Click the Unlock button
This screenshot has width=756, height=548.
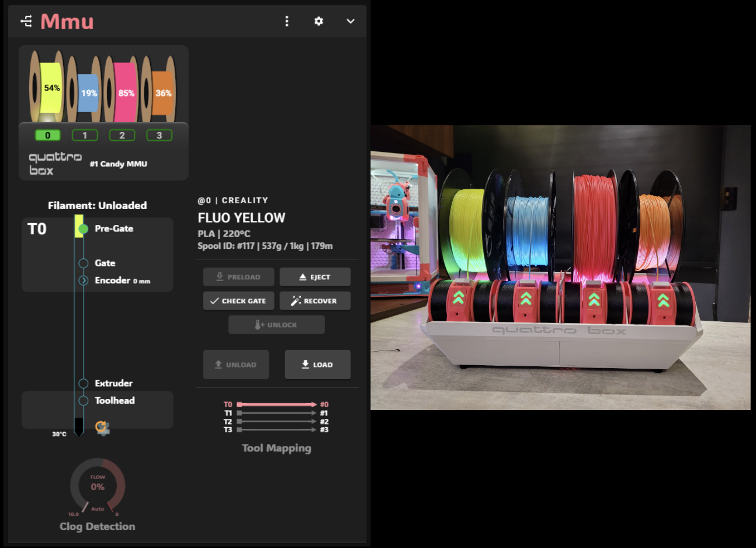coord(276,325)
